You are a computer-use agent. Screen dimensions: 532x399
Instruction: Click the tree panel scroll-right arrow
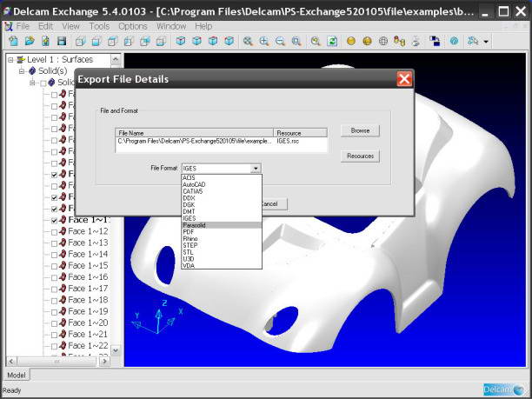104,362
